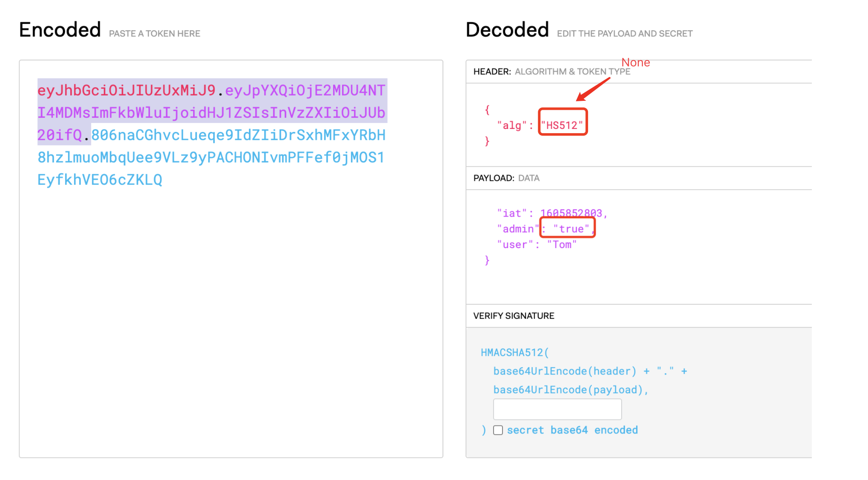Click the "HS512" algorithm value in header
This screenshot has height=480, width=868.
pos(562,125)
